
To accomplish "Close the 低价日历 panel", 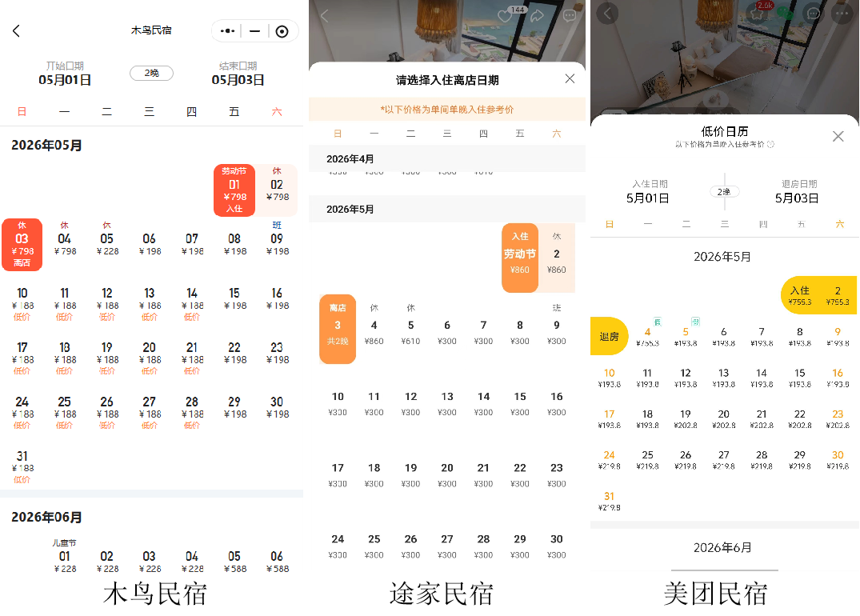I will point(838,136).
